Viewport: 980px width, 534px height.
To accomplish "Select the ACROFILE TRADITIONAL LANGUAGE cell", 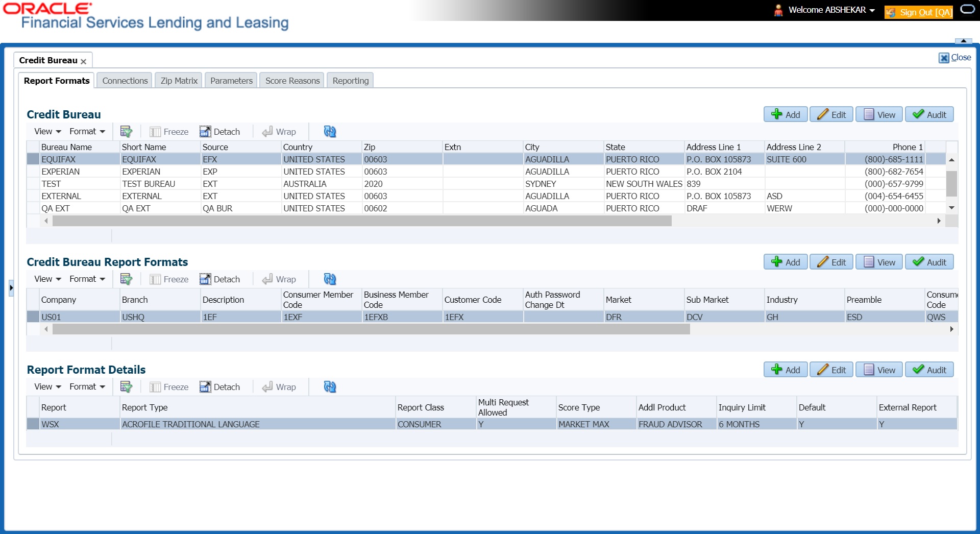I will pyautogui.click(x=258, y=424).
